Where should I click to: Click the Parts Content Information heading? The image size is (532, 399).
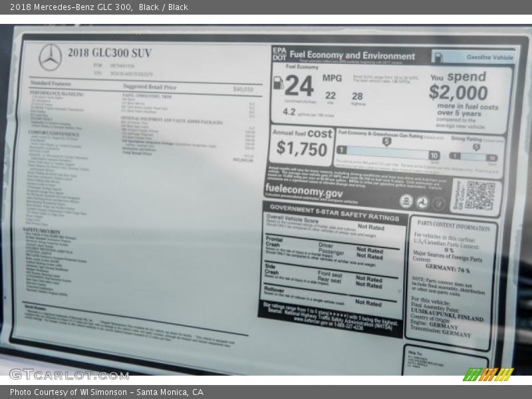pos(454,226)
